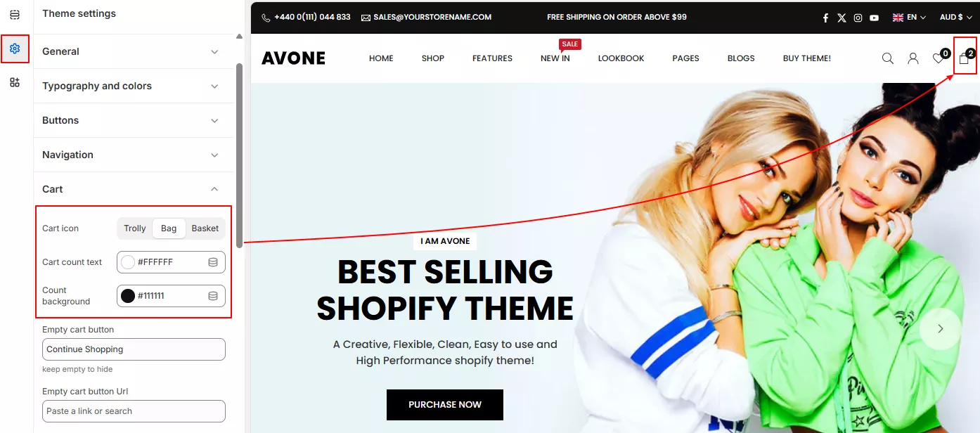
Task: Visit the Facebook social icon
Action: click(826, 18)
